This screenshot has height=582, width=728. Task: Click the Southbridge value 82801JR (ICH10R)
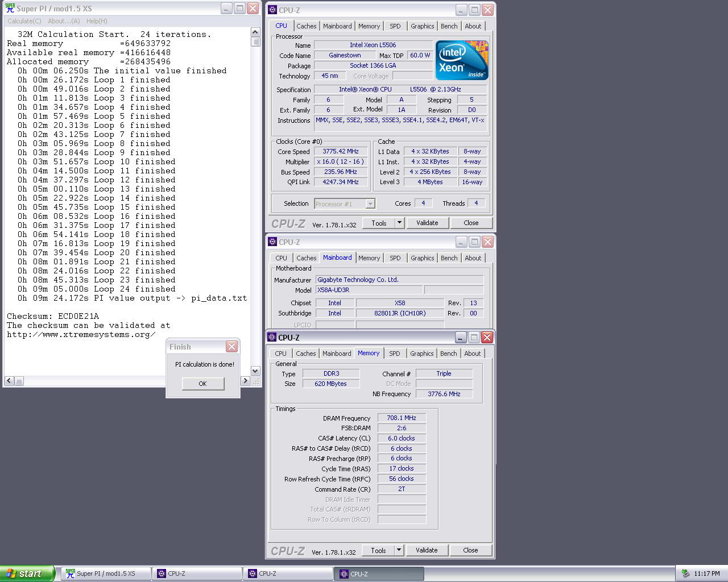click(400, 313)
